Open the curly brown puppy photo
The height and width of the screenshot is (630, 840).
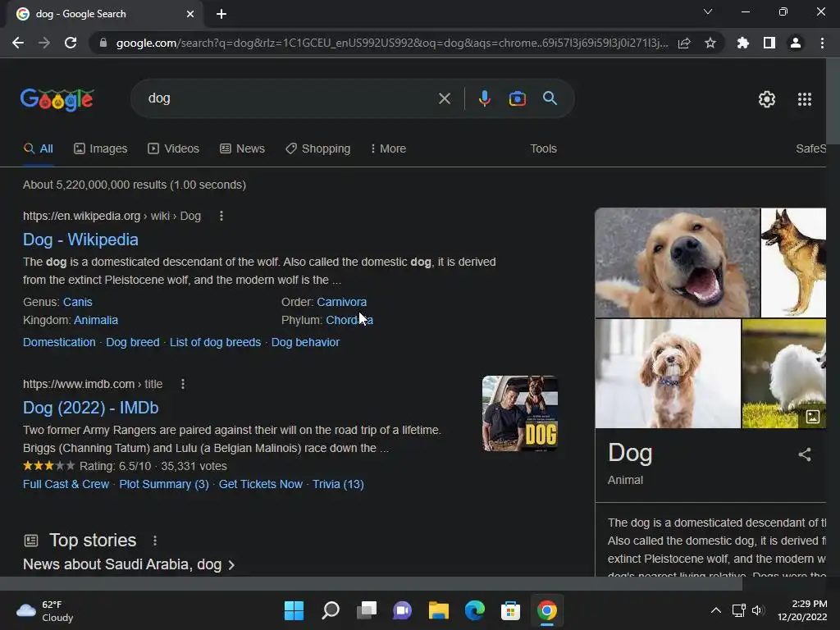668,373
